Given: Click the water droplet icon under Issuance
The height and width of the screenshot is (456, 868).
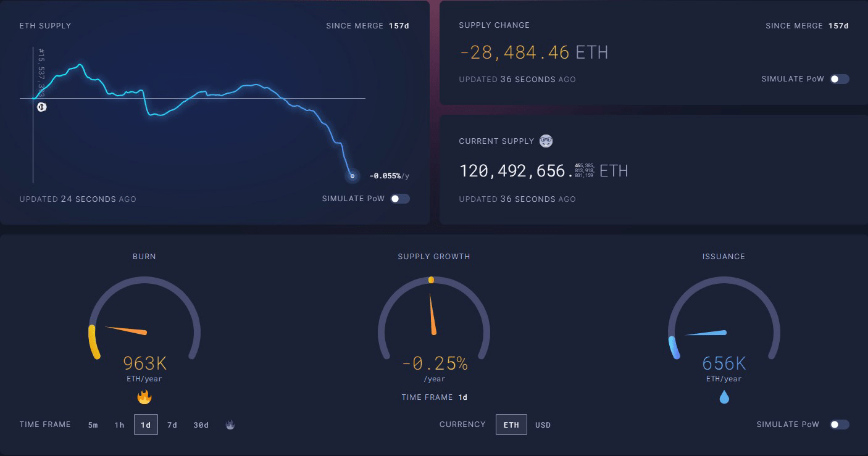Looking at the screenshot, I should coord(724,397).
